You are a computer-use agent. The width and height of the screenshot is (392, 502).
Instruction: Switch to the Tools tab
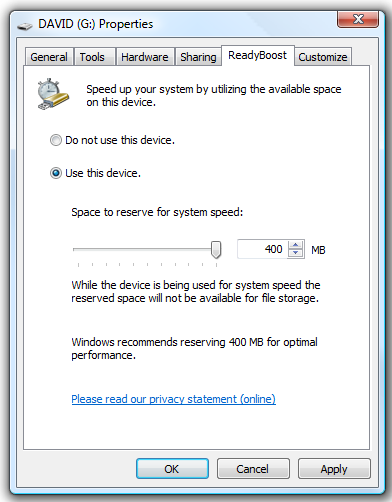click(x=92, y=57)
